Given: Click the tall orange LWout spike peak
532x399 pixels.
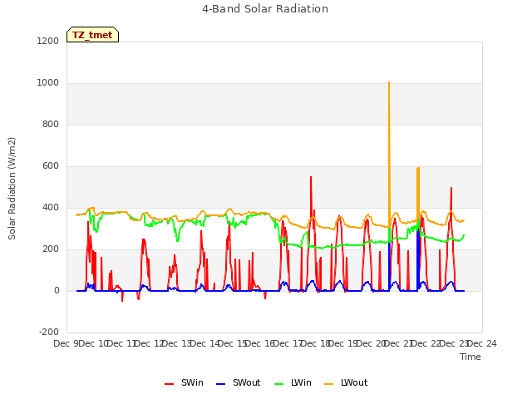Looking at the screenshot, I should [x=389, y=82].
